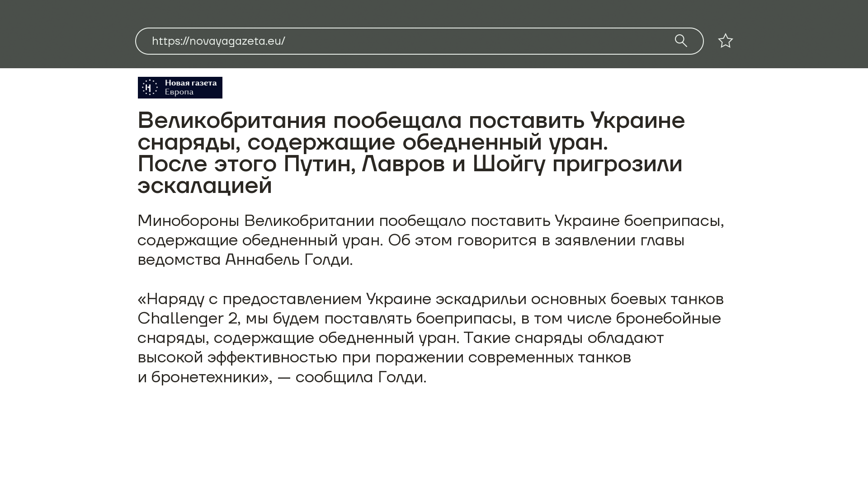This screenshot has height=488, width=868.
Task: Bookmark the page with the star icon
Action: 725,41
